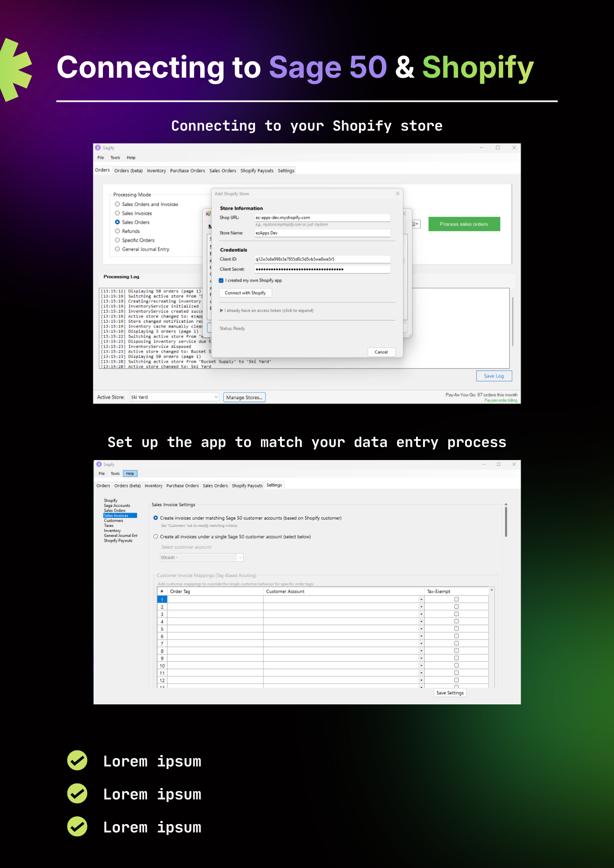Select Taxes in the settings sidebar
The image size is (614, 868).
point(109,526)
